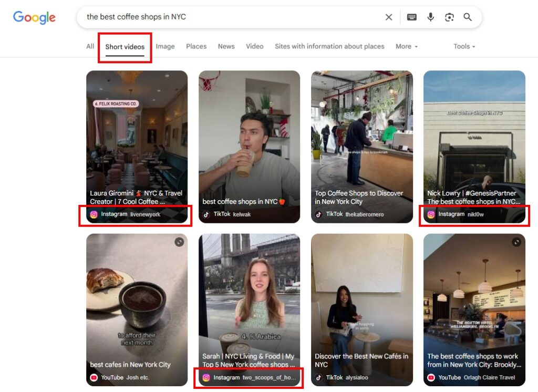Start voice search with microphone icon
This screenshot has height=392, width=538.
point(431,17)
